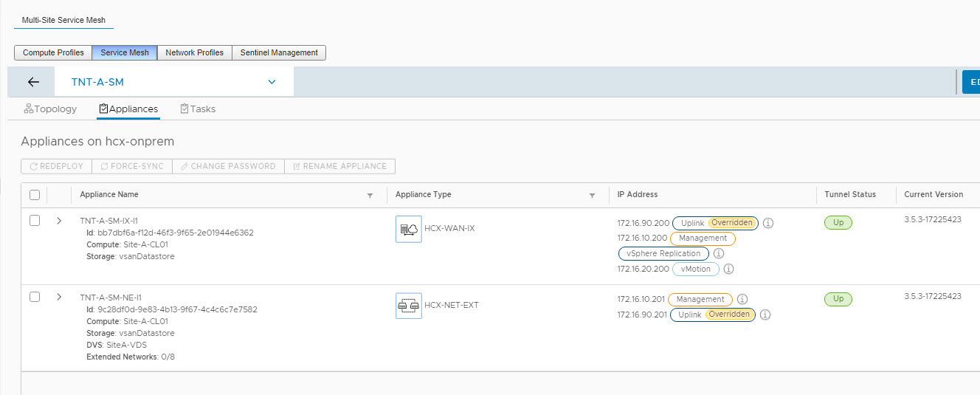This screenshot has width=980, height=395.
Task: Open the TNT-A-SM service mesh dropdown
Action: coord(271,82)
